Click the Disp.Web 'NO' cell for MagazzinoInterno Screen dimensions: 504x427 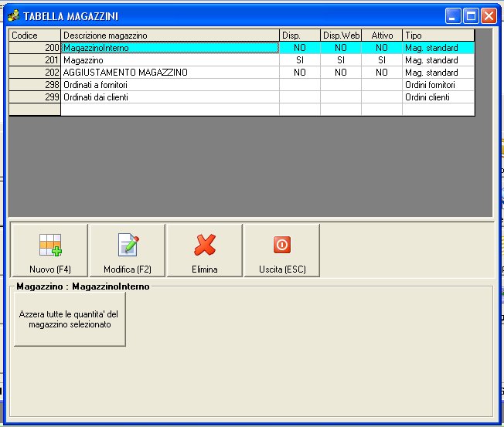point(341,48)
